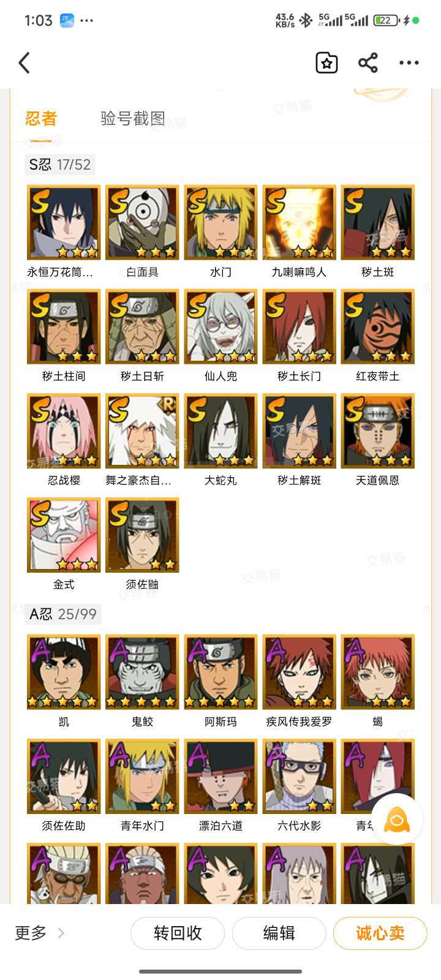Viewport: 441px width, 980px height.
Task: Select the 仙人兜 ninja icon
Action: pyautogui.click(x=221, y=326)
